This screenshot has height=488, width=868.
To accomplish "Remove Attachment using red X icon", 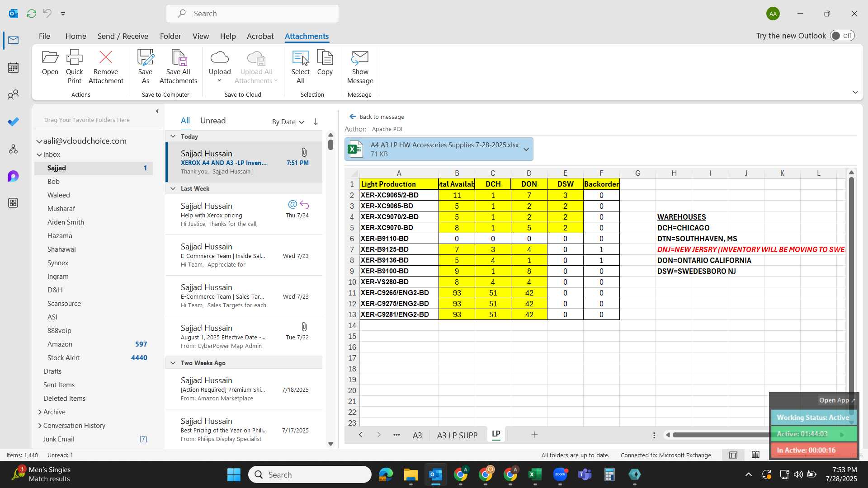I will (x=106, y=67).
